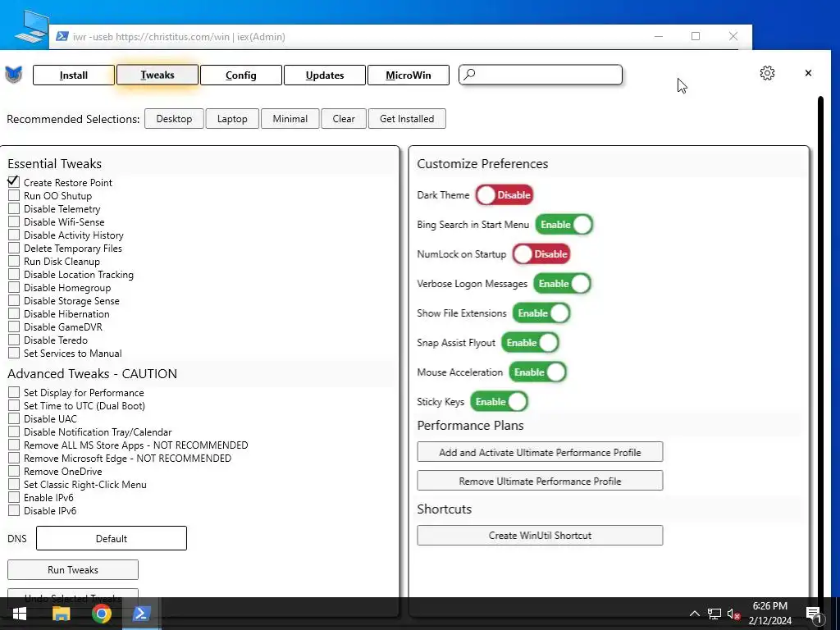Check Disable GameDVR option
The height and width of the screenshot is (630, 840).
tap(14, 326)
